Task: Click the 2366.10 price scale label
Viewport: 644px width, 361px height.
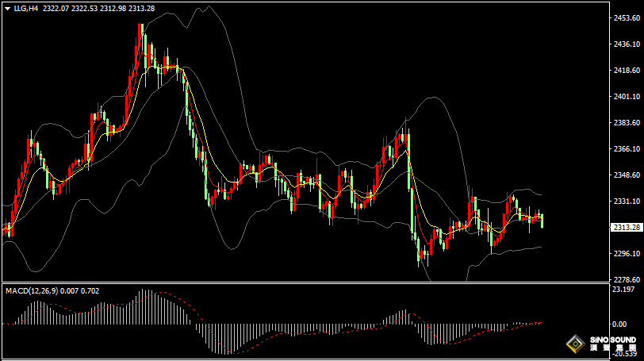Action: point(626,148)
